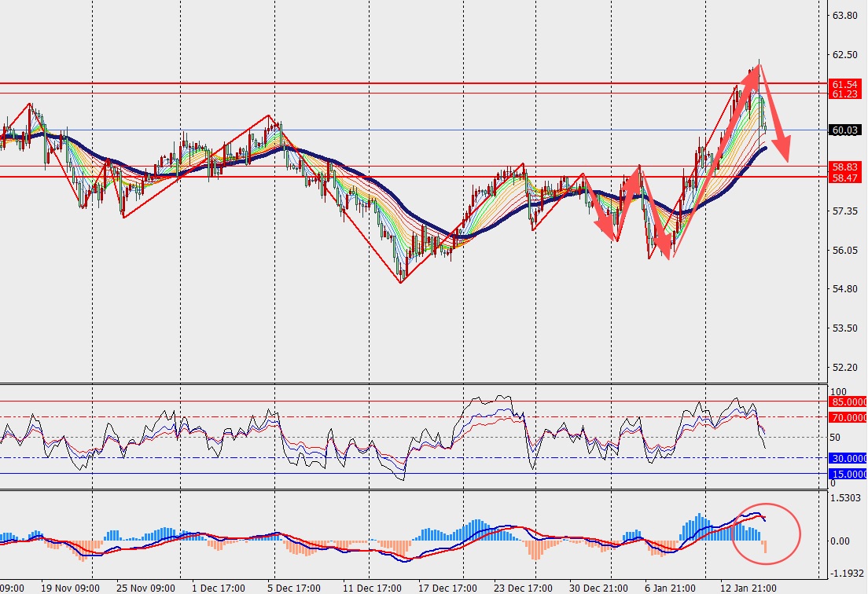The width and height of the screenshot is (868, 594).
Task: Select the -1.1932 MACD scale value
Action: click(846, 574)
